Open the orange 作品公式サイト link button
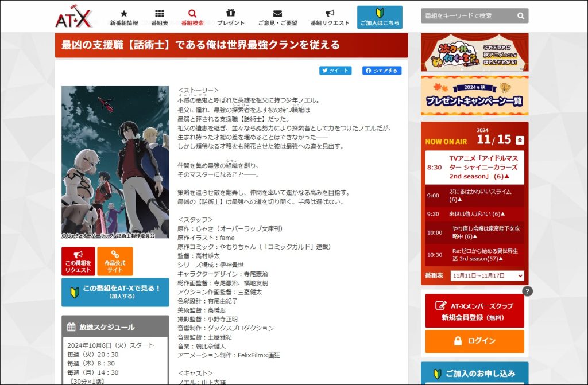 (x=115, y=262)
